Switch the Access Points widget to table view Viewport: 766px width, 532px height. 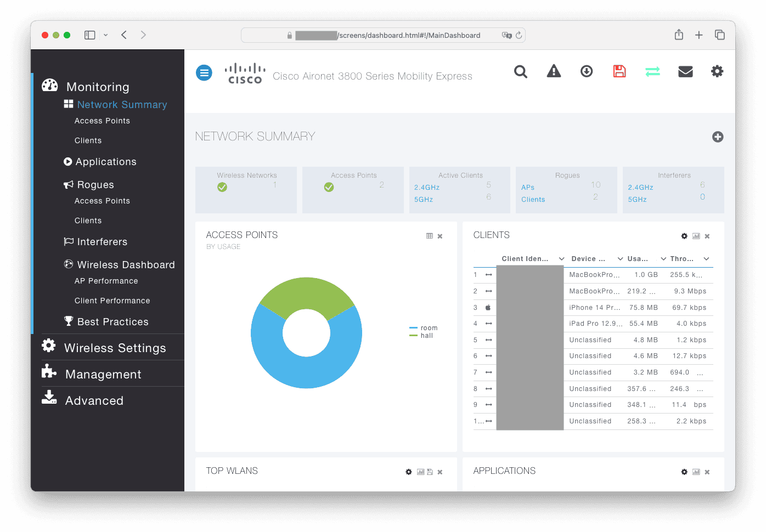tap(430, 235)
